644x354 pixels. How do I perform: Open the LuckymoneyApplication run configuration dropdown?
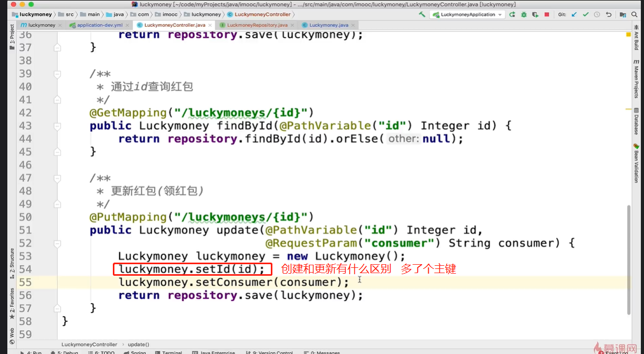click(467, 15)
